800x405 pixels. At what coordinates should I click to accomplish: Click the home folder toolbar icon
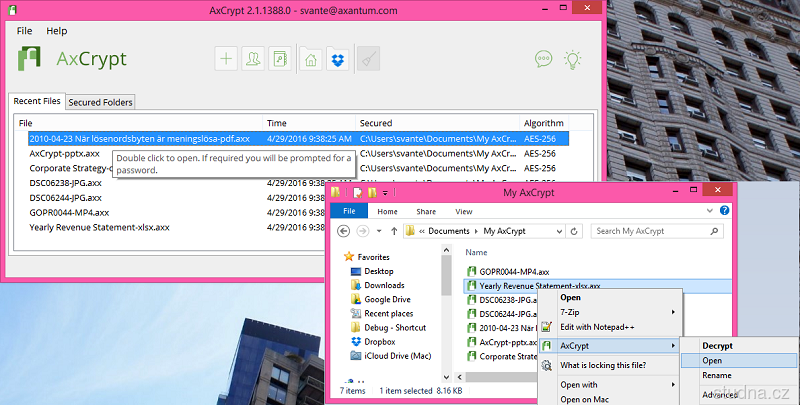(311, 59)
